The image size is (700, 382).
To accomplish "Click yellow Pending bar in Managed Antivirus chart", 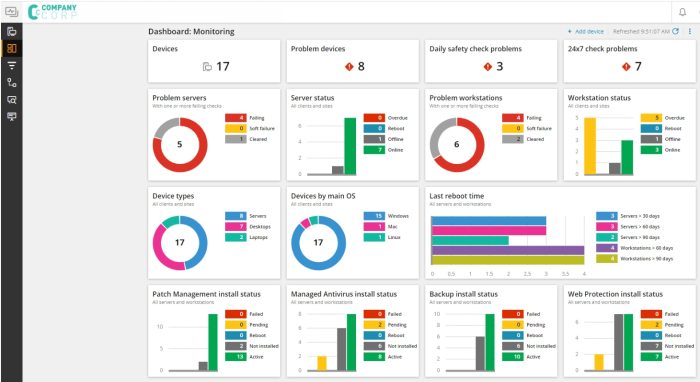I will (322, 363).
